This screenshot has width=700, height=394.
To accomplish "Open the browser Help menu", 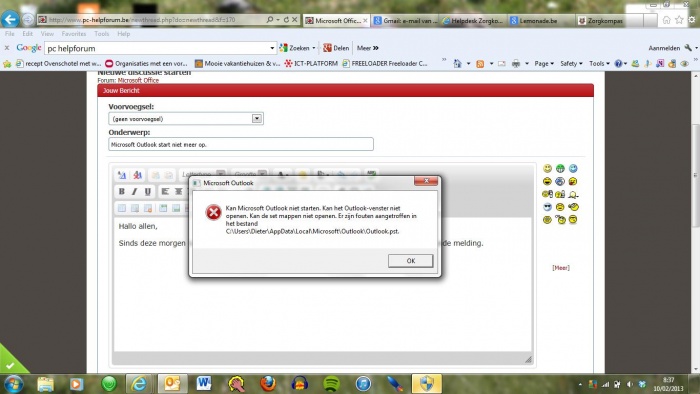I will [124, 33].
